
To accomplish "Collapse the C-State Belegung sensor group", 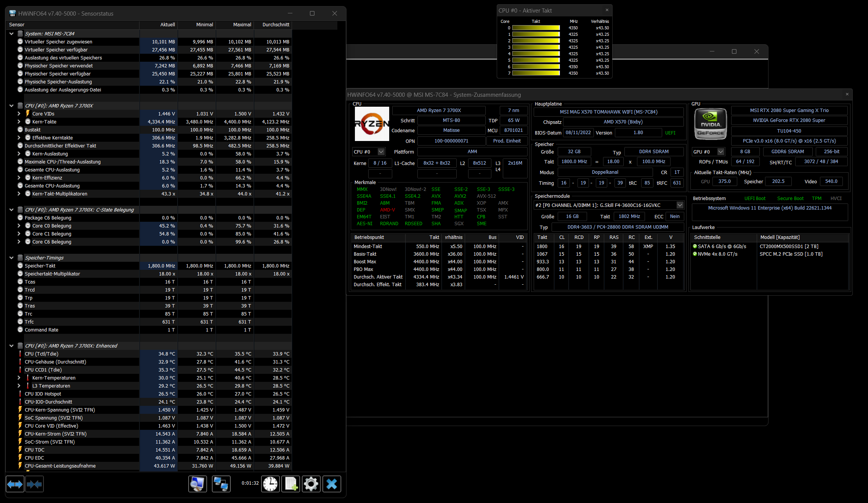I will tap(11, 210).
